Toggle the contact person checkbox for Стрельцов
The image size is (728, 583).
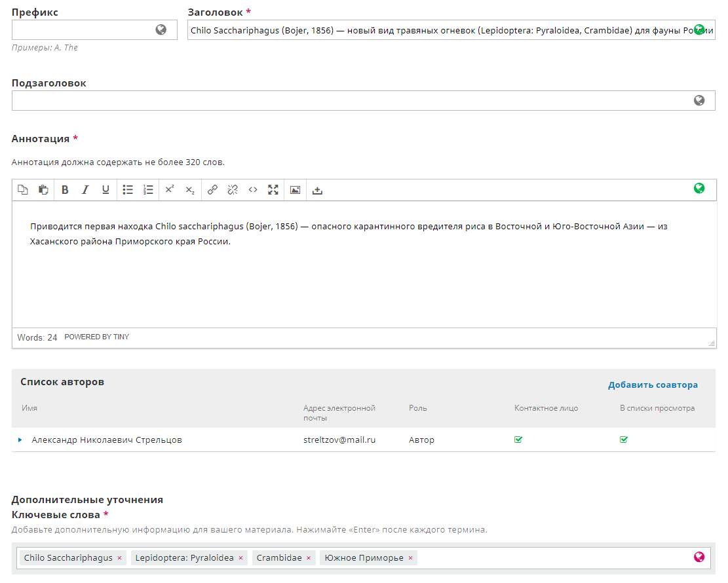coord(518,440)
